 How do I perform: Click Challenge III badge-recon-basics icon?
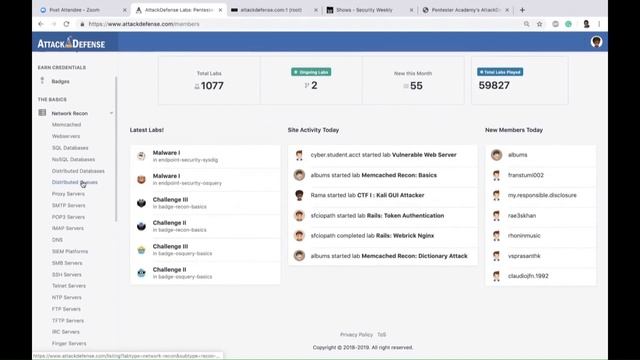(x=141, y=203)
